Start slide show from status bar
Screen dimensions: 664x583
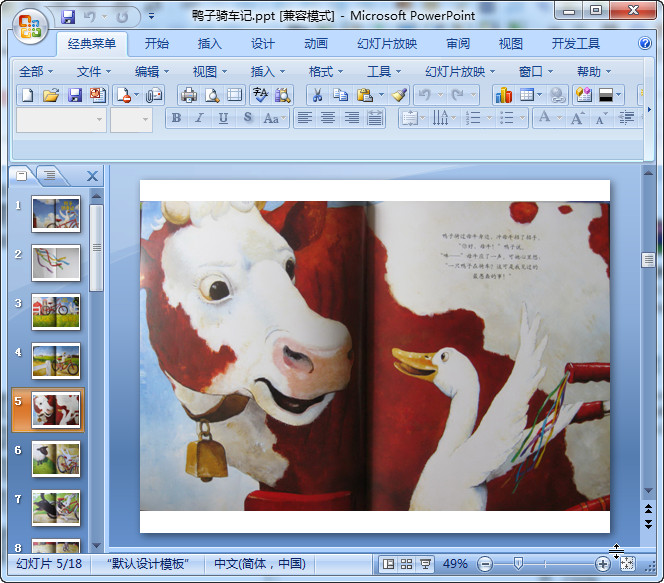pos(425,564)
